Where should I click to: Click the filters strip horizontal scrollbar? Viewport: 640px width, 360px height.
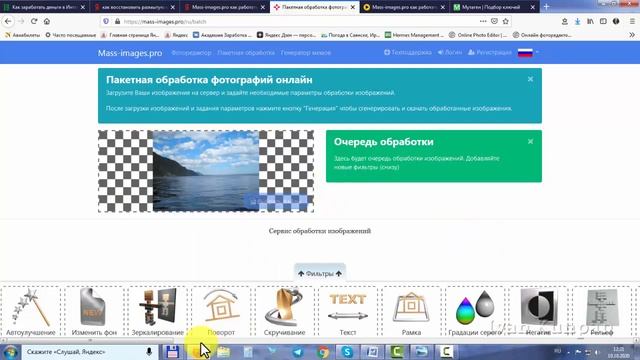point(320,340)
